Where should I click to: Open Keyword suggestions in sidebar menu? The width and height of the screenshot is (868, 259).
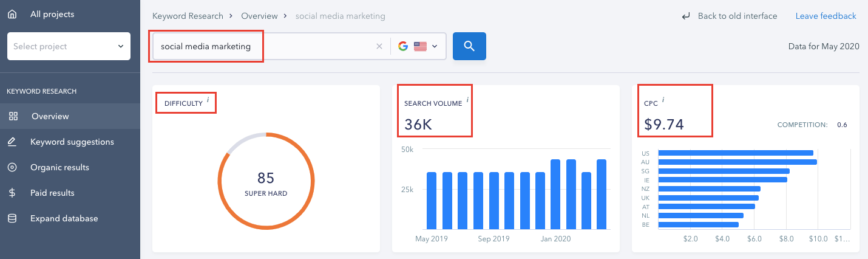tap(72, 142)
